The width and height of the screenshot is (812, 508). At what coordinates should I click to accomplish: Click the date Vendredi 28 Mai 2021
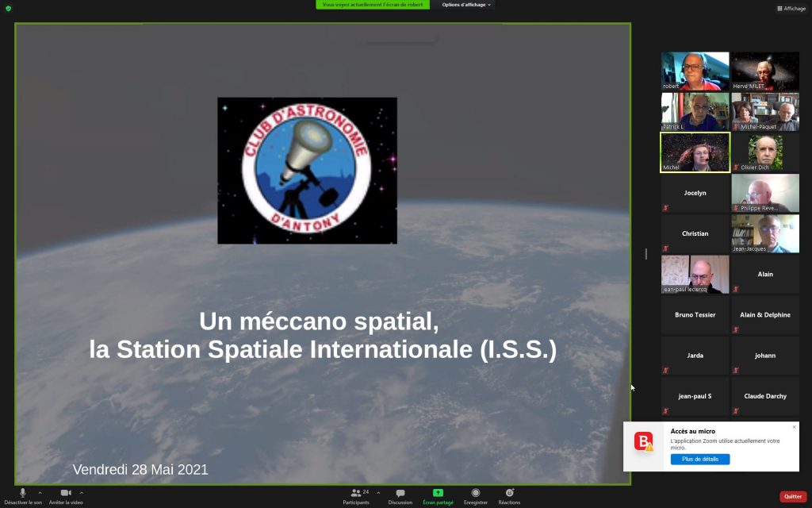tap(140, 470)
